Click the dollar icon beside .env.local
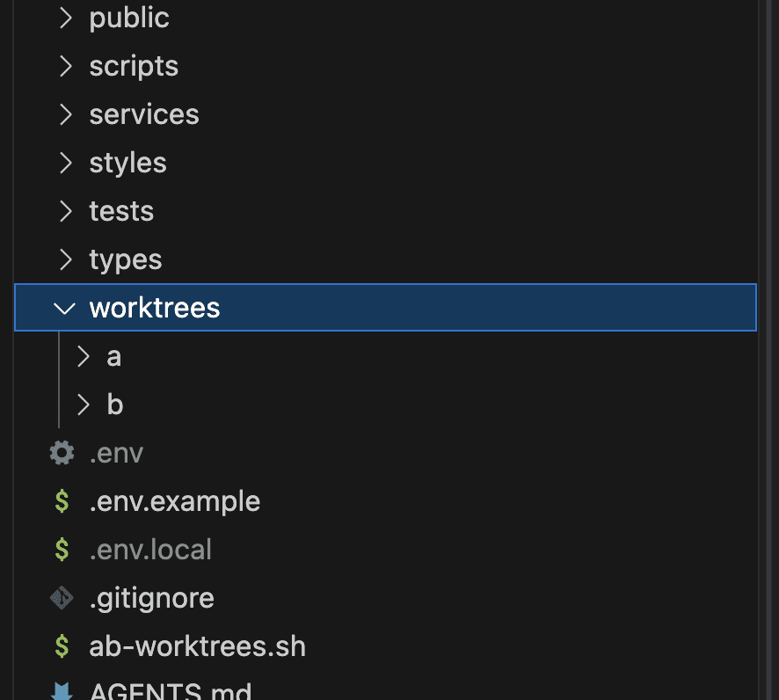779x700 pixels. [x=62, y=550]
